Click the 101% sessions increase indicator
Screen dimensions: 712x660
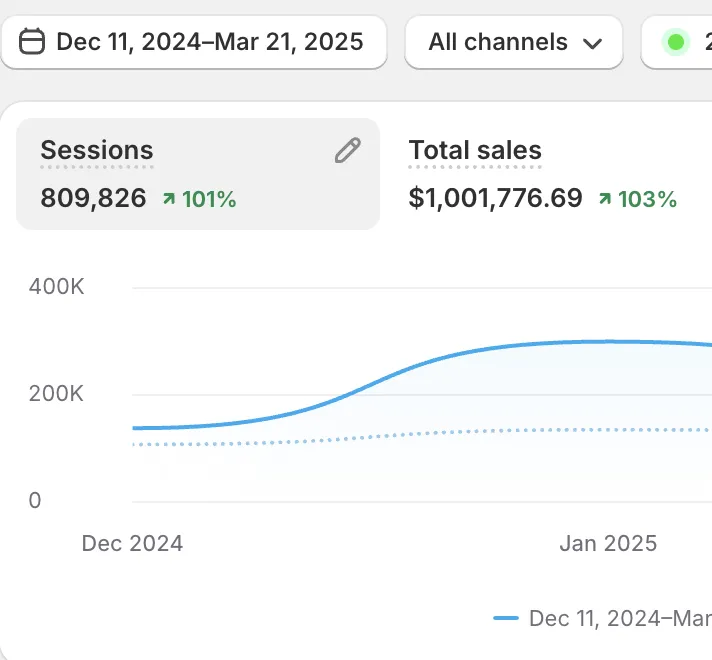[200, 199]
